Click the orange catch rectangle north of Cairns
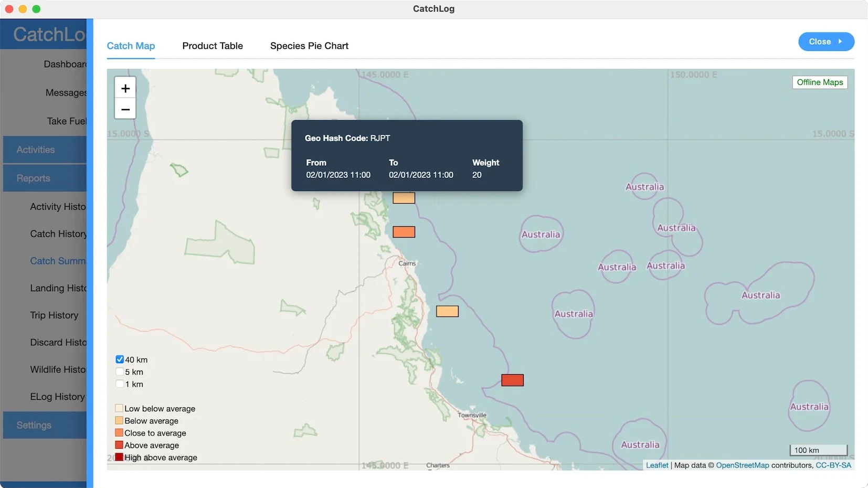The width and height of the screenshot is (868, 488). [404, 232]
